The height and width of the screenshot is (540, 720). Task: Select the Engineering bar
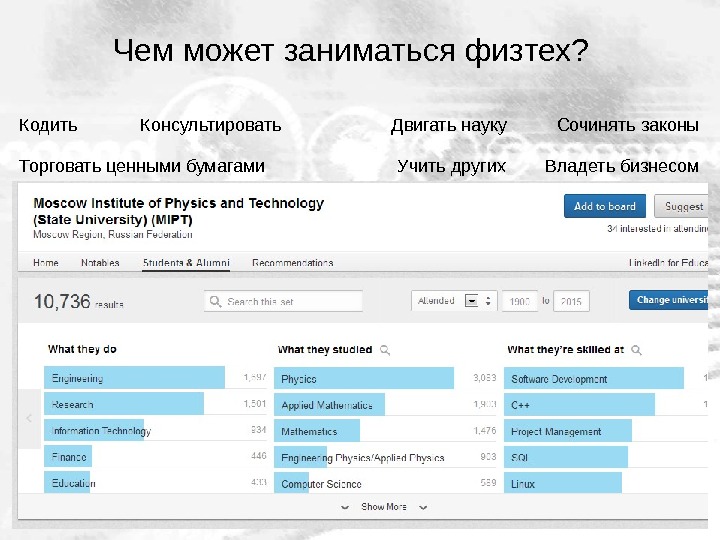(135, 378)
